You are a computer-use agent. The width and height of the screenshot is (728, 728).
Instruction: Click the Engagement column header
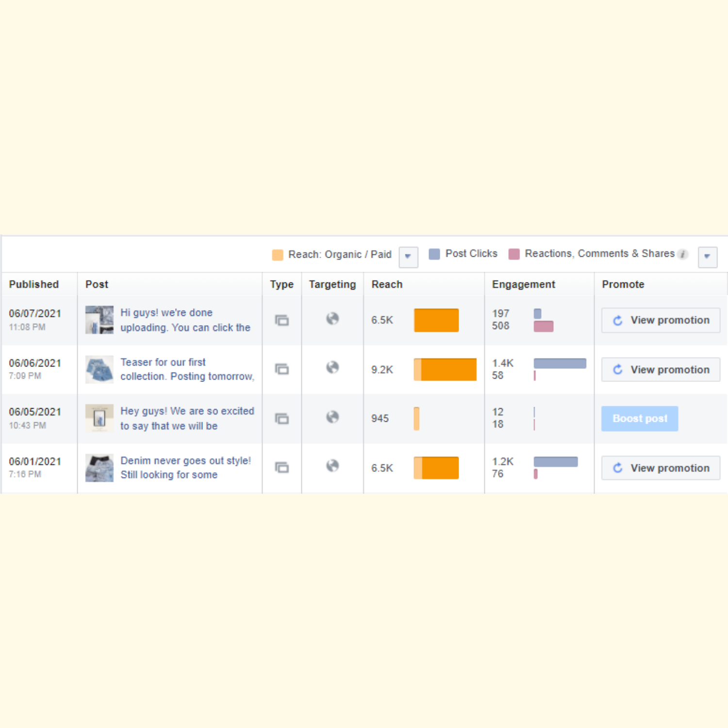click(x=524, y=284)
